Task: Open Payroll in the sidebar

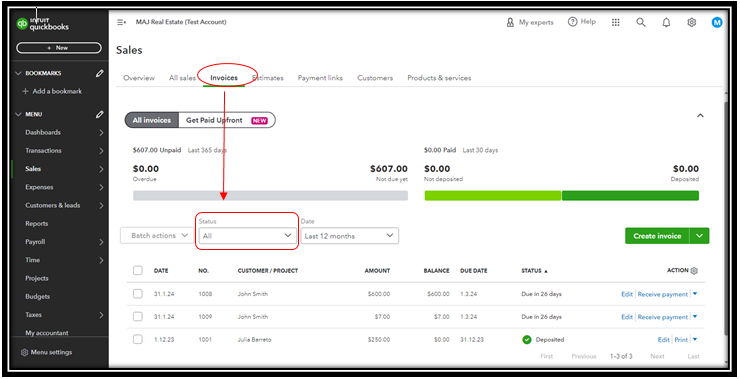Action: [35, 242]
